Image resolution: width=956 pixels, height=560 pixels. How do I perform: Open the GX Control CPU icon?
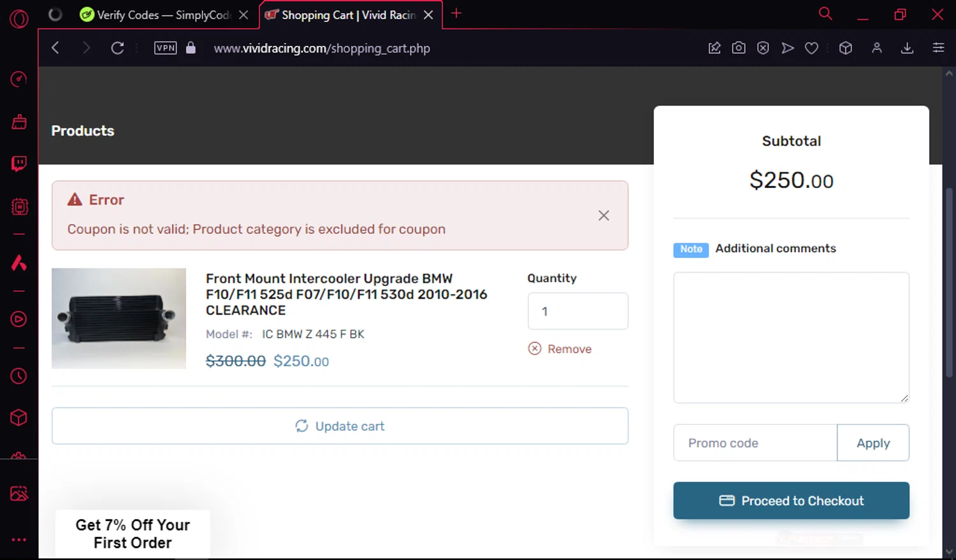[x=19, y=206]
